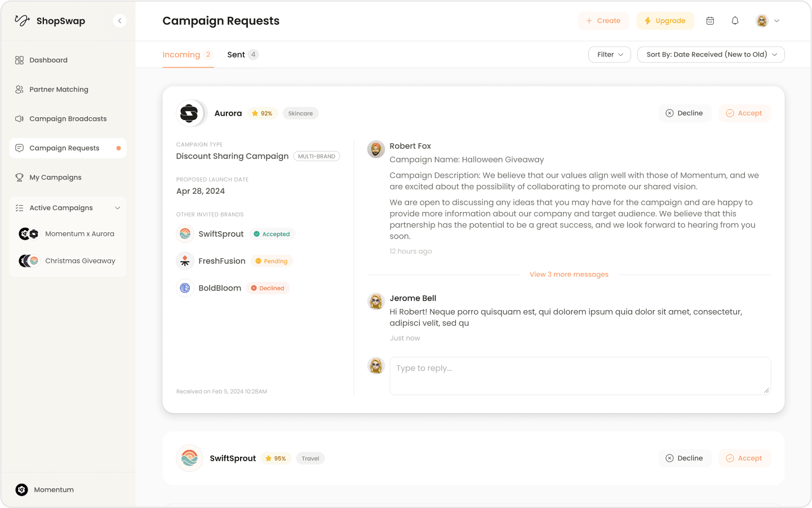Select Partner Matching in the sidebar
Viewport: 812px width, 508px height.
coord(59,89)
